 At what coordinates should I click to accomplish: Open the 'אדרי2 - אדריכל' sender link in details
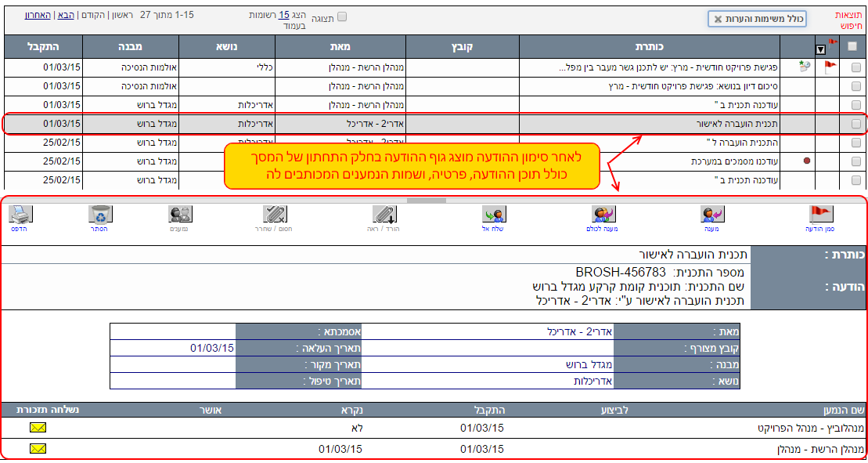pos(579,331)
